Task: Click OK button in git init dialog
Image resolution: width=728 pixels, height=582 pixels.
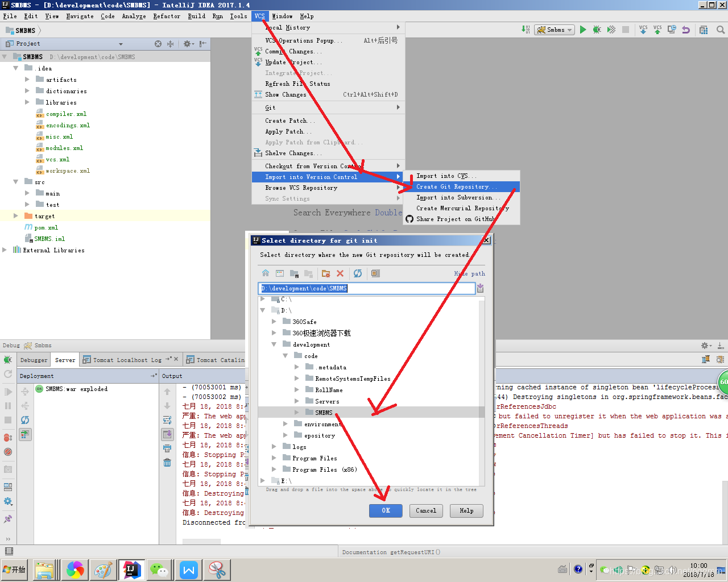Action: pos(386,510)
